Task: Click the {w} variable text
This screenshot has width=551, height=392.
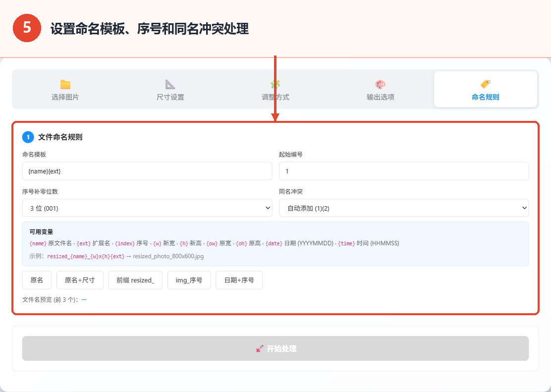Action: 158,243
